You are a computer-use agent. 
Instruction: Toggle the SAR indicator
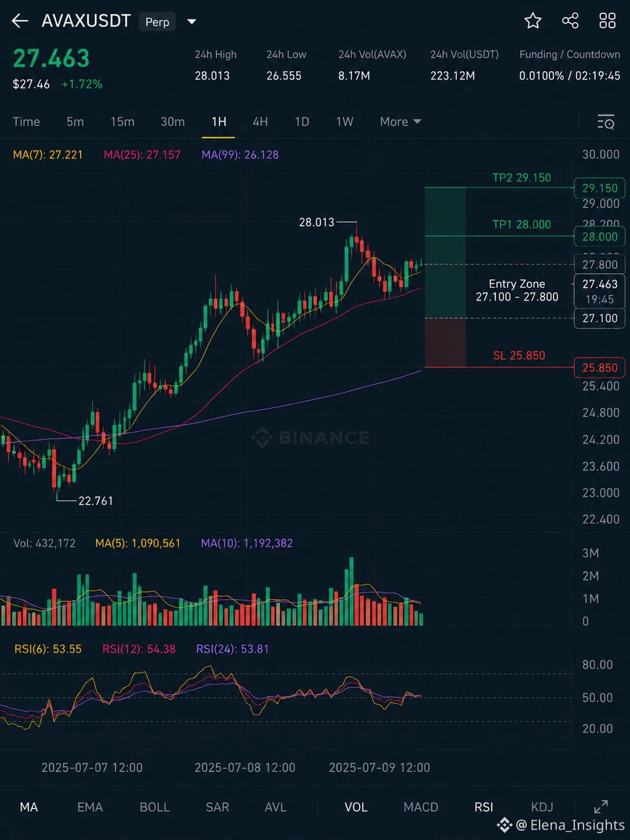(218, 807)
